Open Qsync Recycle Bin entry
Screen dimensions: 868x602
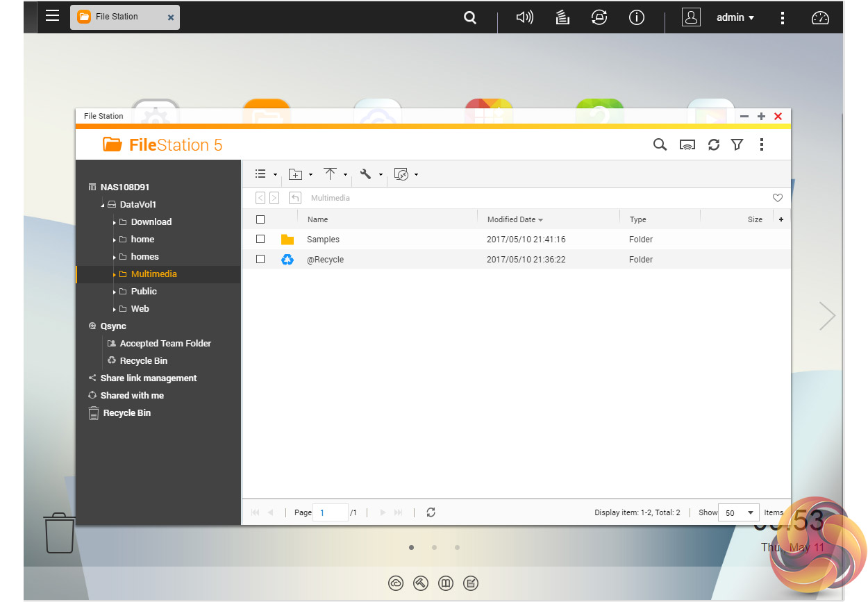click(143, 361)
